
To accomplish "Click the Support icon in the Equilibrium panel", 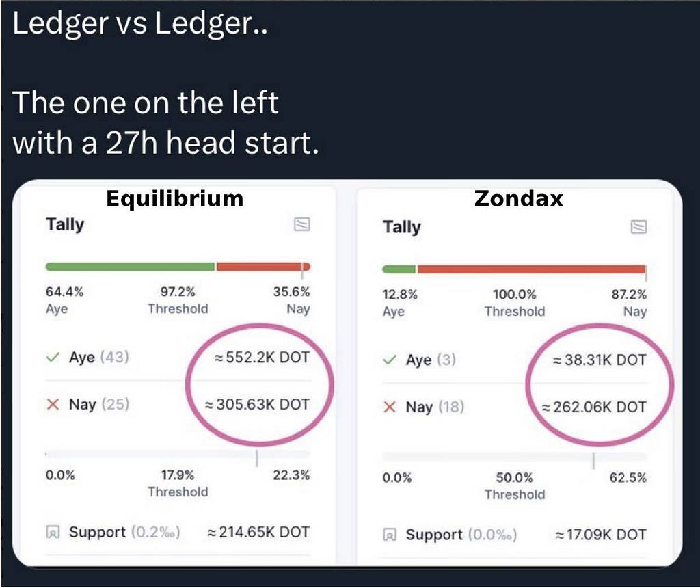I will pyautogui.click(x=53, y=532).
